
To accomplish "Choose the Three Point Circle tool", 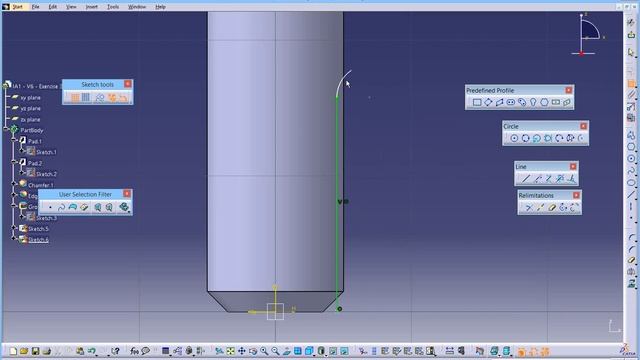I will pos(525,138).
